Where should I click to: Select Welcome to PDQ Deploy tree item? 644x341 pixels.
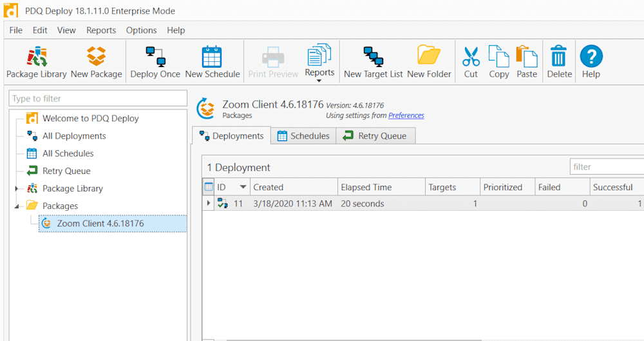[x=90, y=119]
